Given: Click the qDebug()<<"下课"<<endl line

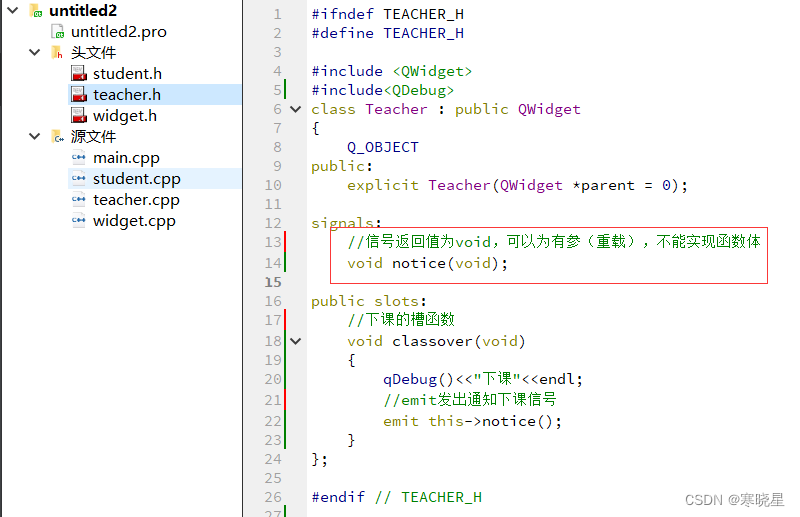Looking at the screenshot, I should [483, 379].
